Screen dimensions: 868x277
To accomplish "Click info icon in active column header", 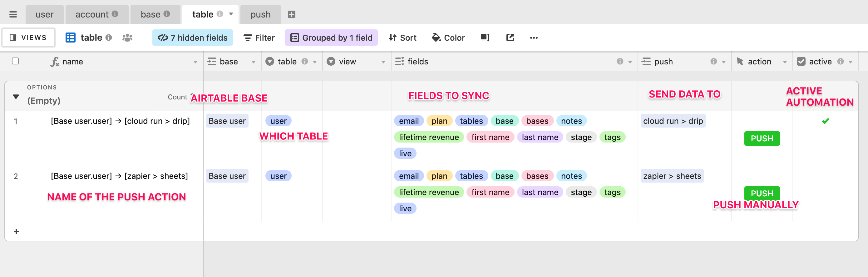I will (841, 61).
